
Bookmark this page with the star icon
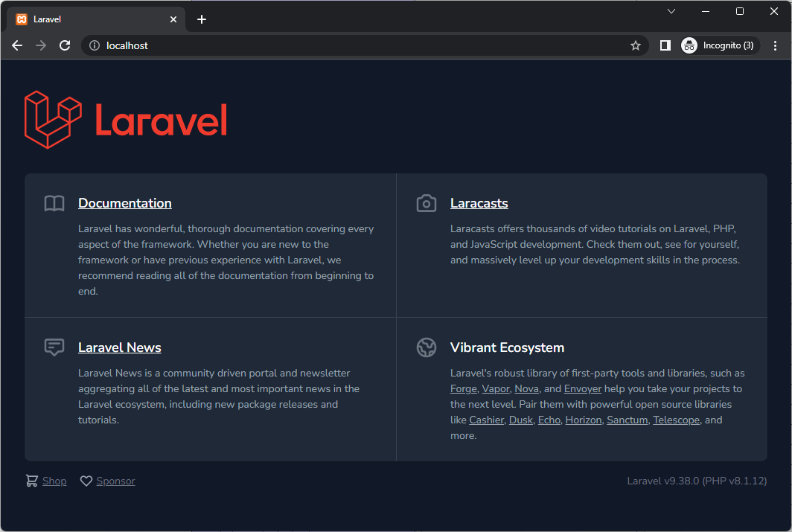636,45
